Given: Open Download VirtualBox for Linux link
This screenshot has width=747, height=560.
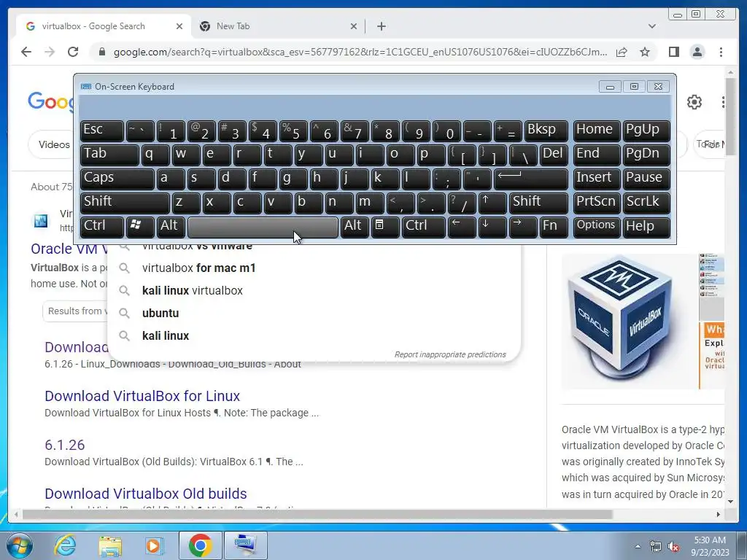Looking at the screenshot, I should tap(142, 396).
